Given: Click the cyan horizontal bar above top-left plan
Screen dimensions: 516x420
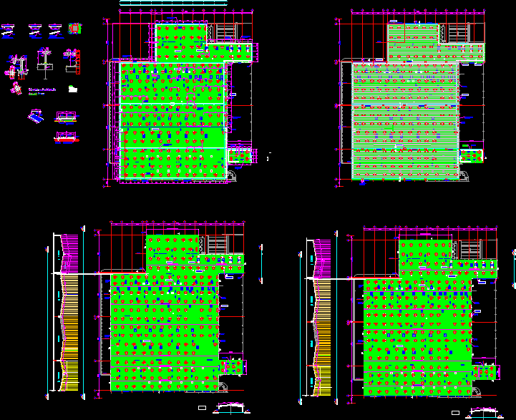Looking at the screenshot, I should point(172,4).
